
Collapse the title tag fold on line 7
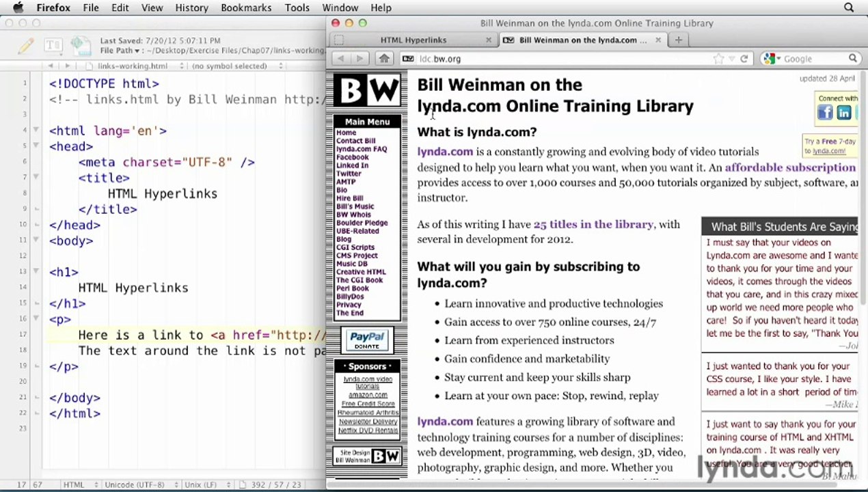(x=36, y=177)
